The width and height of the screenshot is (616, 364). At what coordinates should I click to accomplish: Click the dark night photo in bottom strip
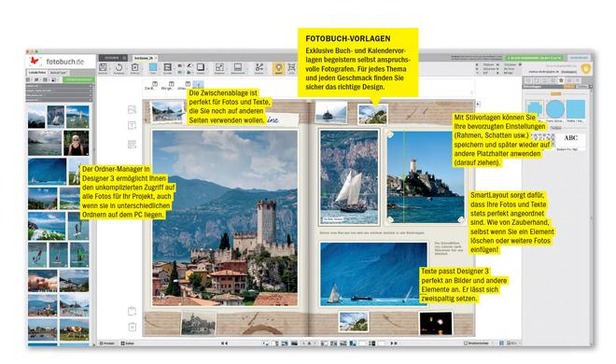pyautogui.click(x=436, y=324)
